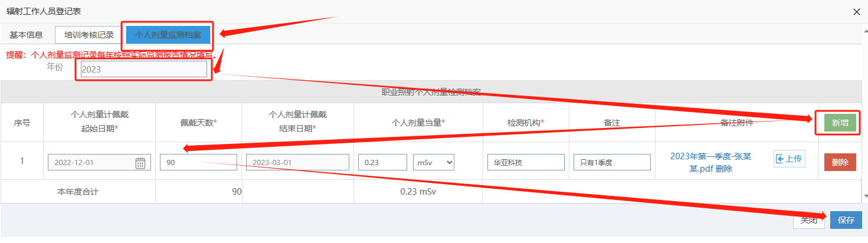The image size is (868, 243).
Task: Click the end date field 2023-03-01
Action: coord(297,162)
